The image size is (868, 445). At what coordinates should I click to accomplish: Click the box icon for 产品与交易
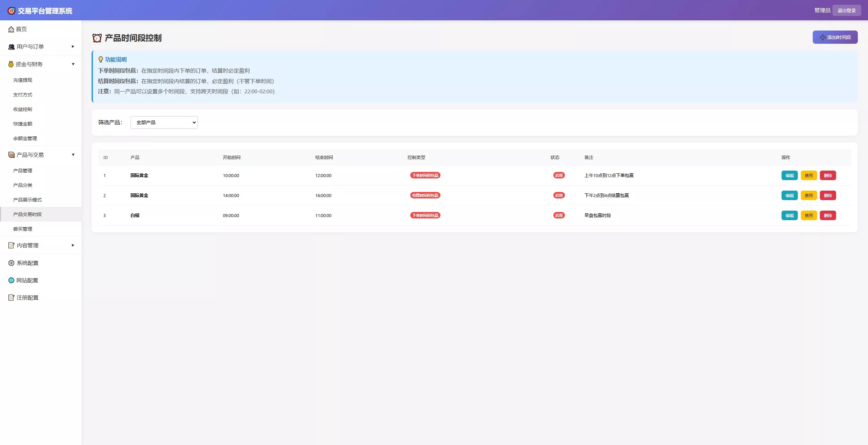point(12,155)
